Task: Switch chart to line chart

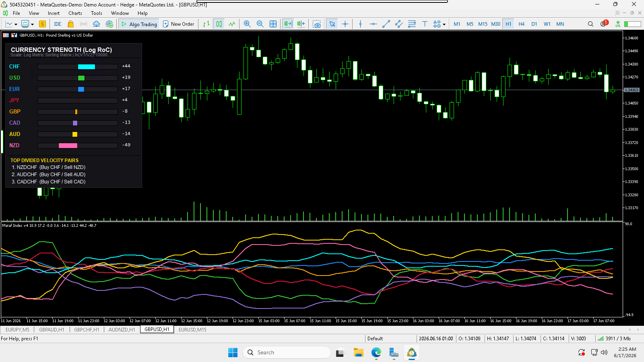Action: click(232, 24)
